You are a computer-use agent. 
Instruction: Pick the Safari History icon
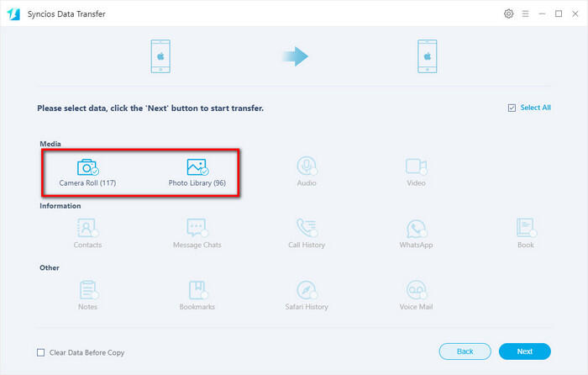pyautogui.click(x=307, y=290)
